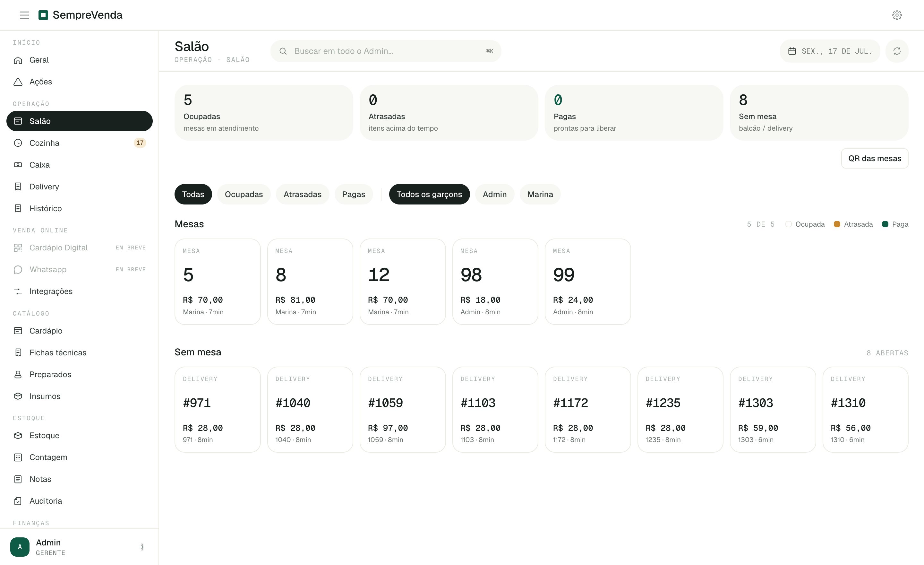Click the Cozinha clock icon
Screen dimensions: 924x565
click(18, 143)
